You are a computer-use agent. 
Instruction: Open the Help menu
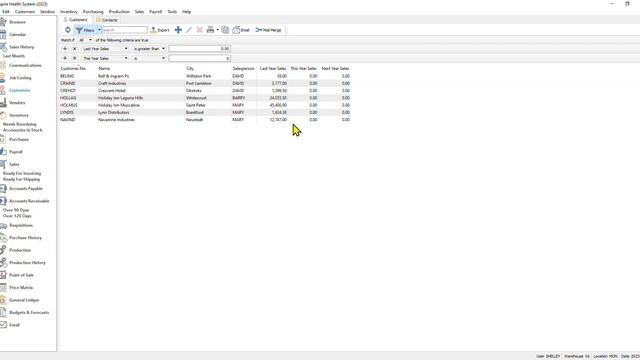[186, 12]
